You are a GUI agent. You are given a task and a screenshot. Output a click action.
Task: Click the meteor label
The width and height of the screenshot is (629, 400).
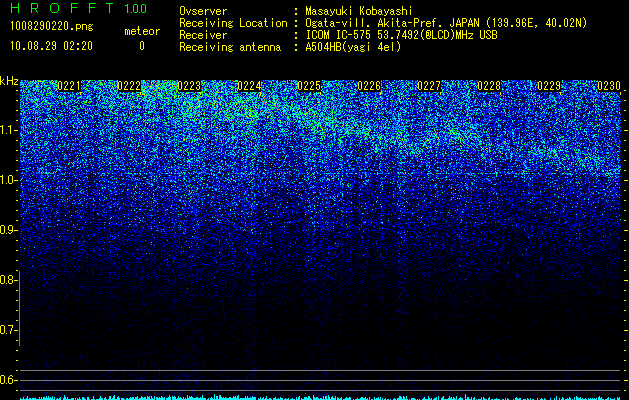click(x=142, y=31)
